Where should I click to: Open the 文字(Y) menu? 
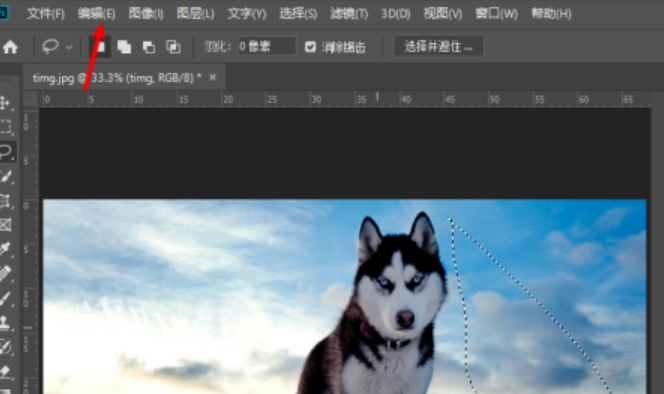(x=246, y=14)
